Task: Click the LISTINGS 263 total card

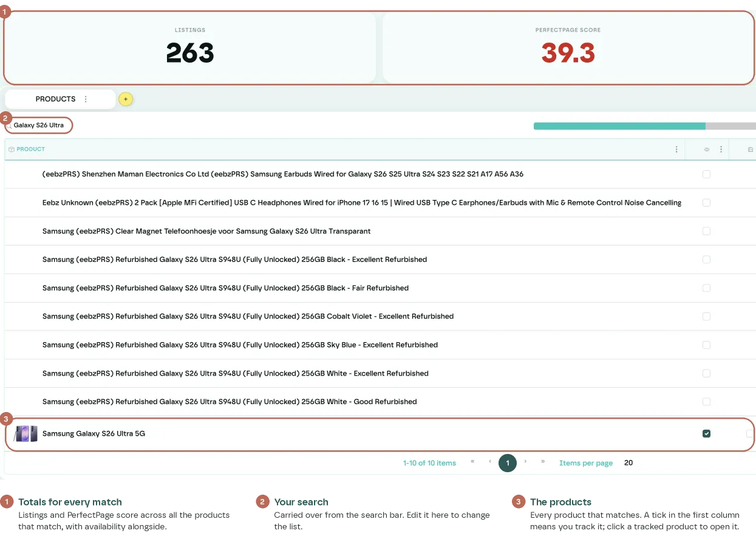Action: coord(190,47)
